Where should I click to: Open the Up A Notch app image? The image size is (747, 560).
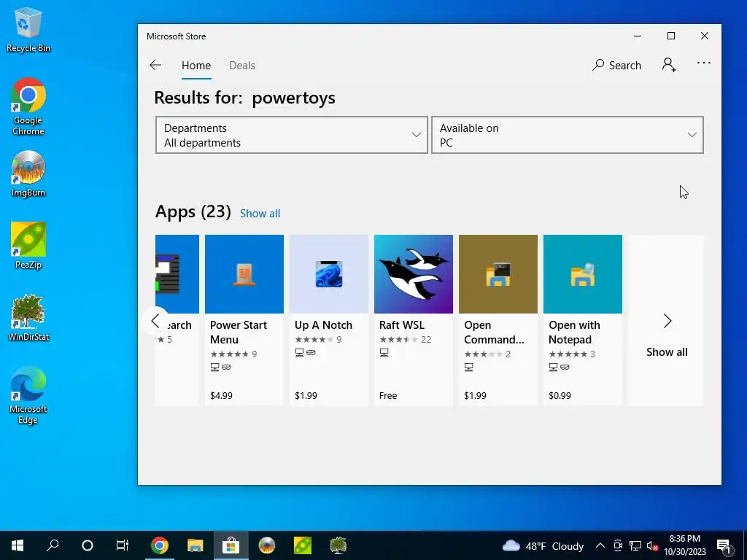tap(329, 274)
